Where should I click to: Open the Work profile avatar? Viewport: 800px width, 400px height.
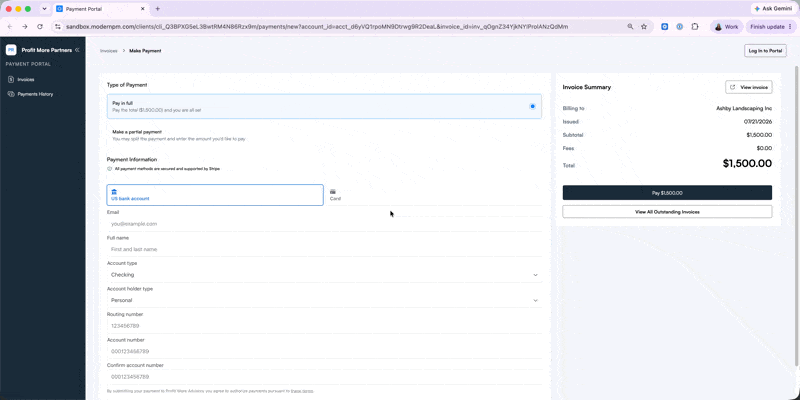[x=718, y=27]
